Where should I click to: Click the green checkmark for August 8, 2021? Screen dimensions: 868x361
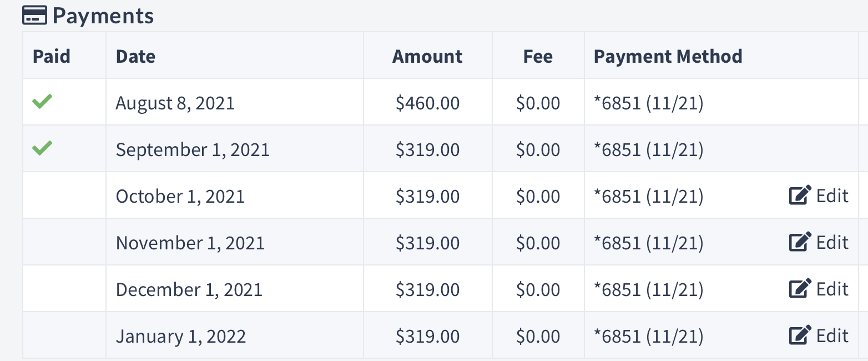(42, 102)
